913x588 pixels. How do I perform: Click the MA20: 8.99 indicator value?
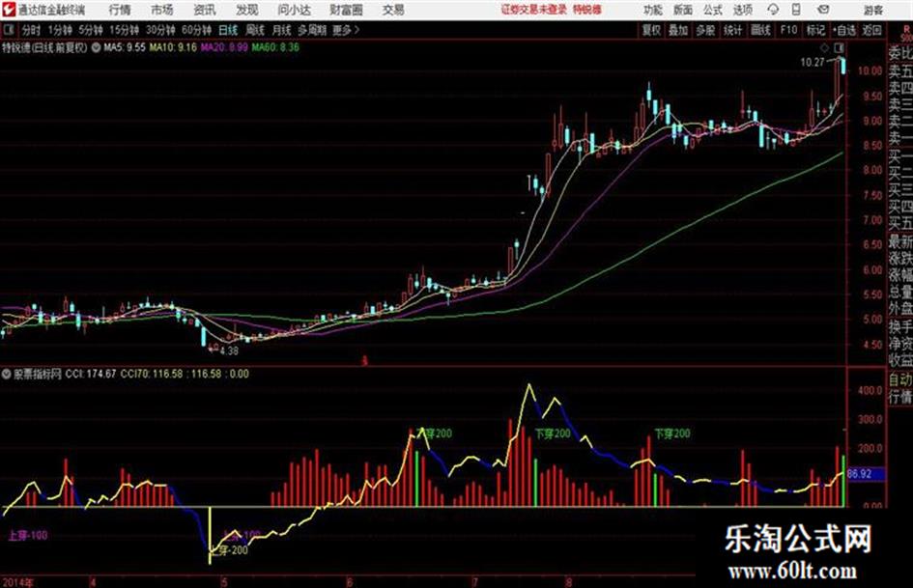click(x=224, y=47)
